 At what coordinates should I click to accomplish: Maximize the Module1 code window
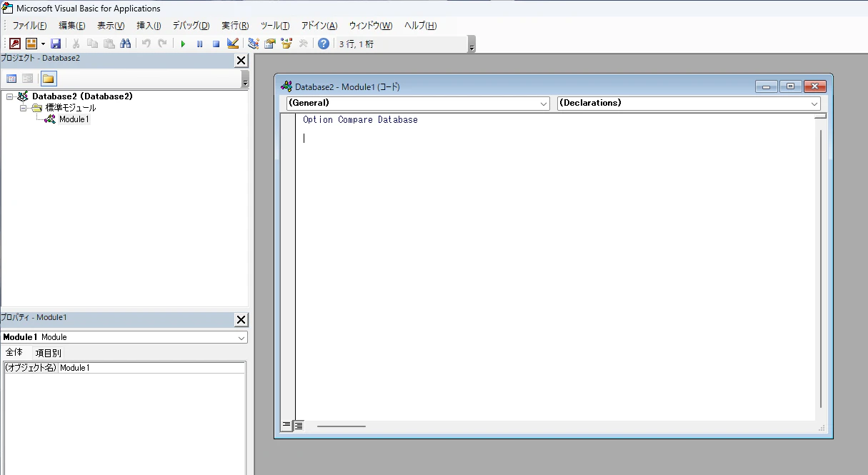(x=790, y=87)
